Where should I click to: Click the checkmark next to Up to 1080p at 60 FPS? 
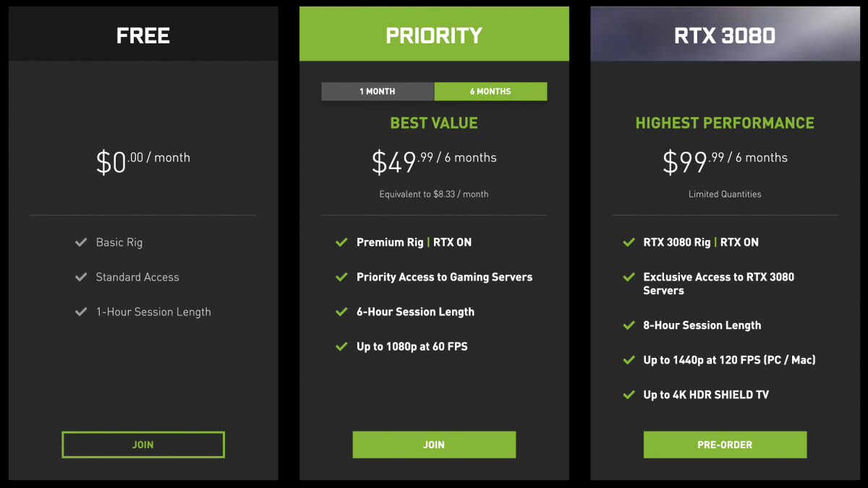[341, 346]
